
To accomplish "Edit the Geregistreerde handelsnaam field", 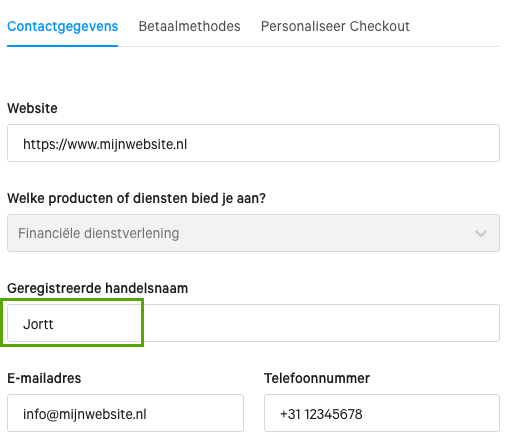I will pos(253,323).
